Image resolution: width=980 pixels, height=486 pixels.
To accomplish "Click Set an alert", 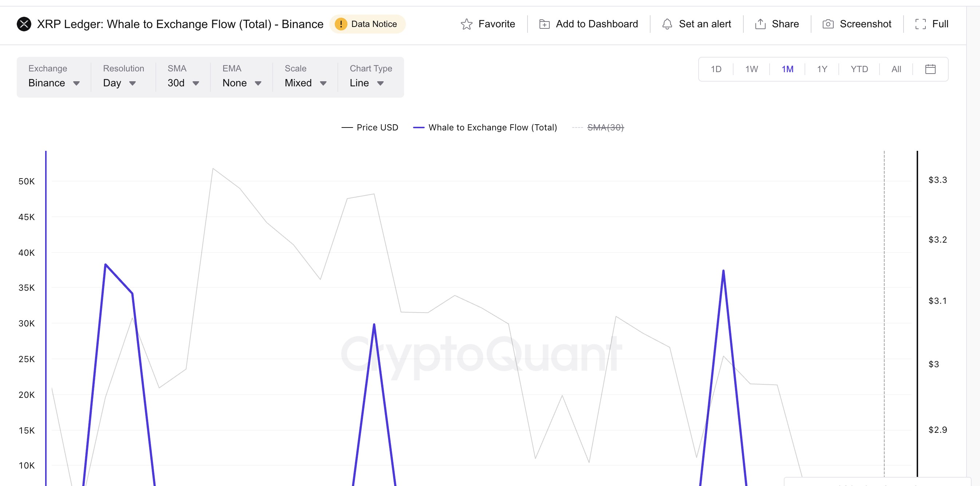I will 696,24.
